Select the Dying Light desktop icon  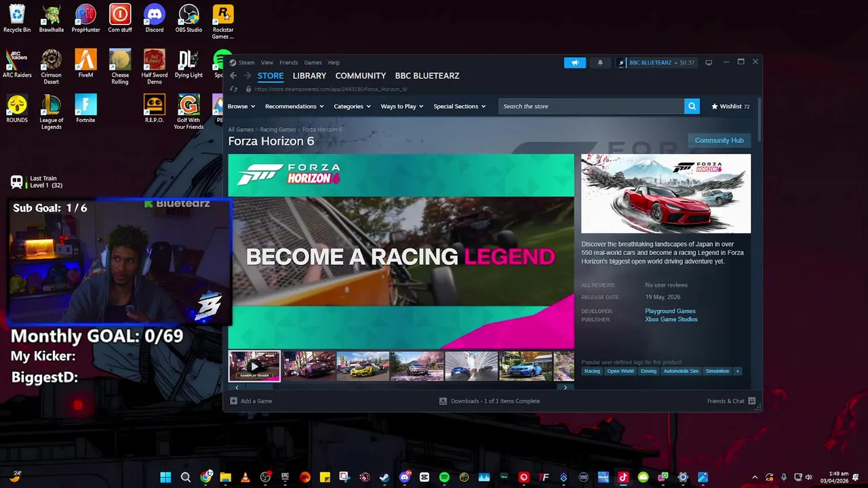click(x=189, y=64)
